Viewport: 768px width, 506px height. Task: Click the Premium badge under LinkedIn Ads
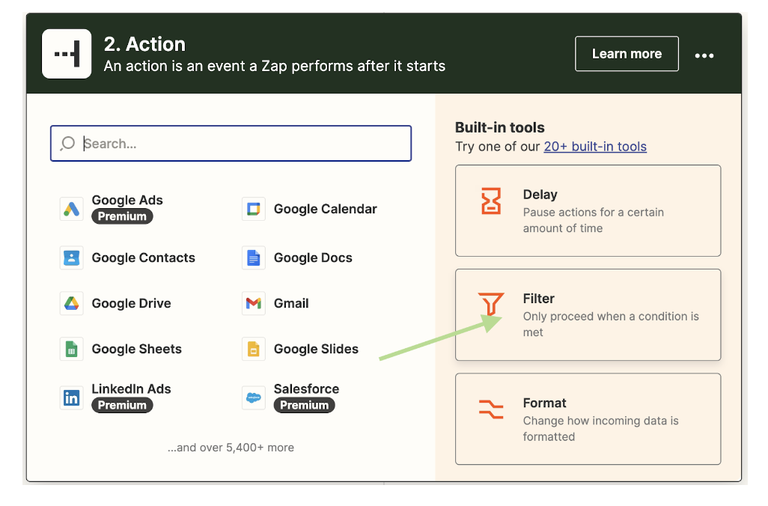coord(122,405)
